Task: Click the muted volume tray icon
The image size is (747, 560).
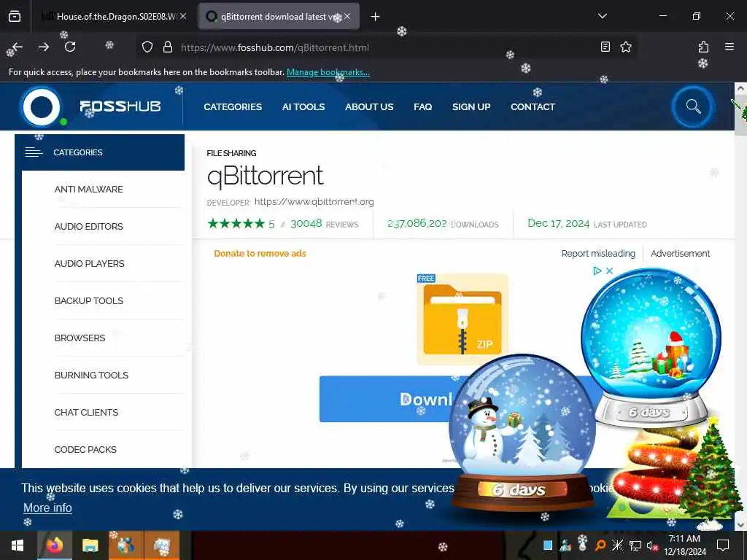Action: point(652,545)
